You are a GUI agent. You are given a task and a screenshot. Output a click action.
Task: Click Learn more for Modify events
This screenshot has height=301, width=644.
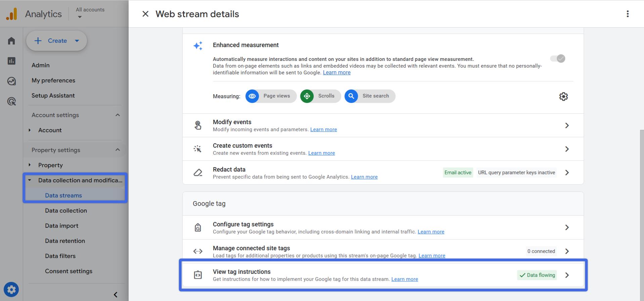324,129
